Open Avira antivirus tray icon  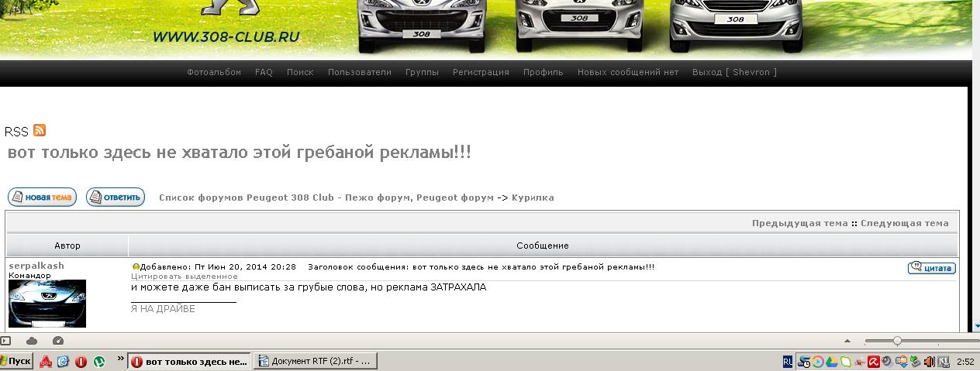pyautogui.click(x=872, y=361)
